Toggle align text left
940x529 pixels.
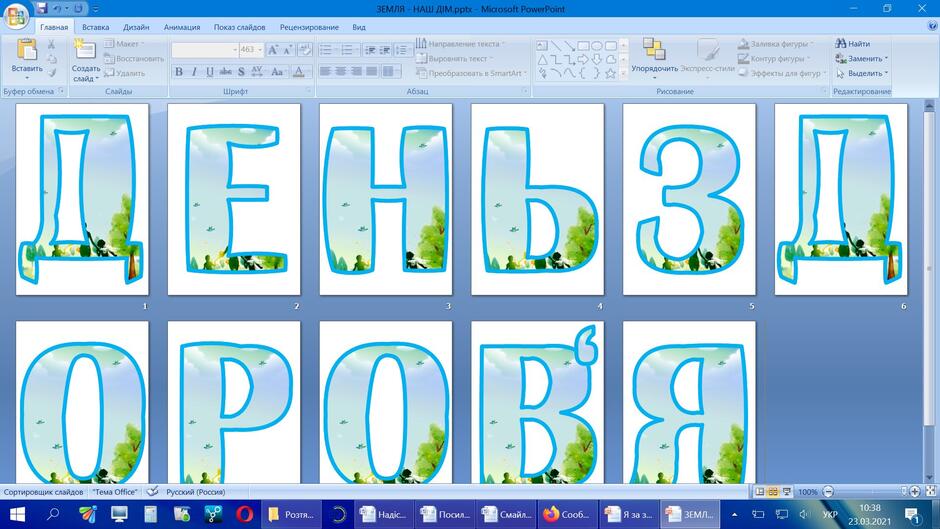click(x=326, y=72)
